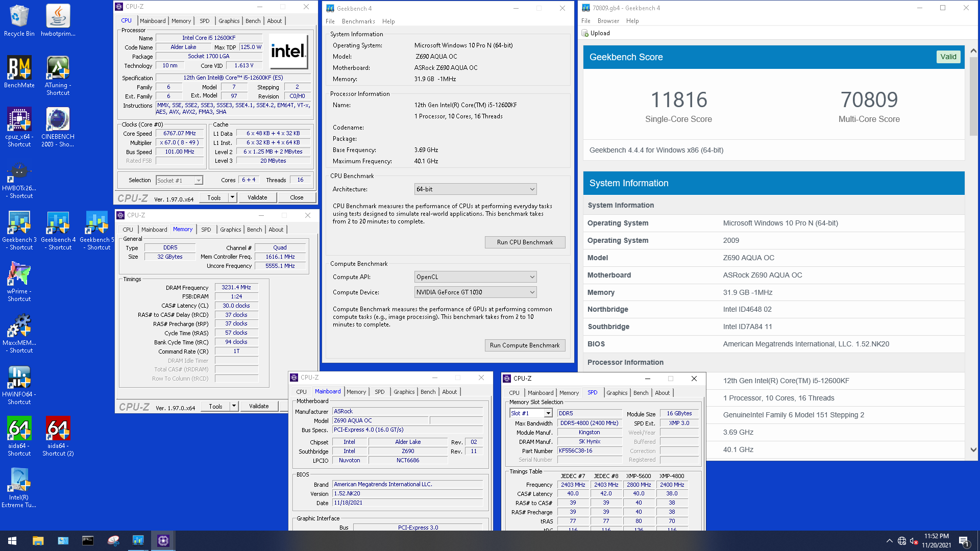Click Close button in top CPU-Z window
Viewport: 980px width, 551px height.
click(x=297, y=197)
